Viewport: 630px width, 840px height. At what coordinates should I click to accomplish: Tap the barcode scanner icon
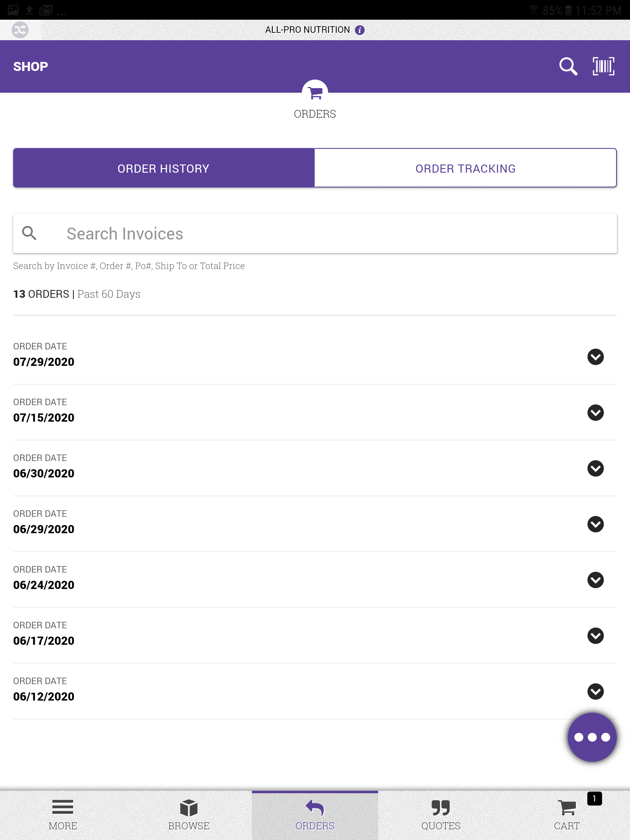(x=603, y=66)
